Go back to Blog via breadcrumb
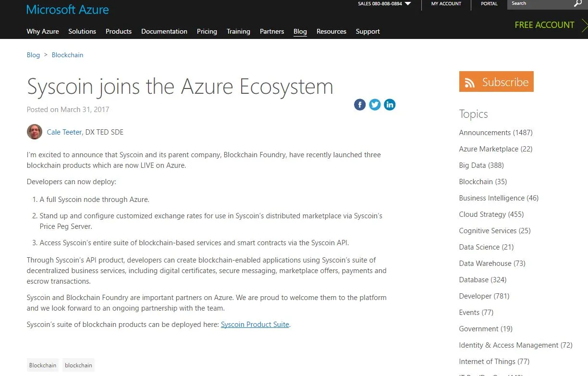The height and width of the screenshot is (376, 588). click(33, 55)
